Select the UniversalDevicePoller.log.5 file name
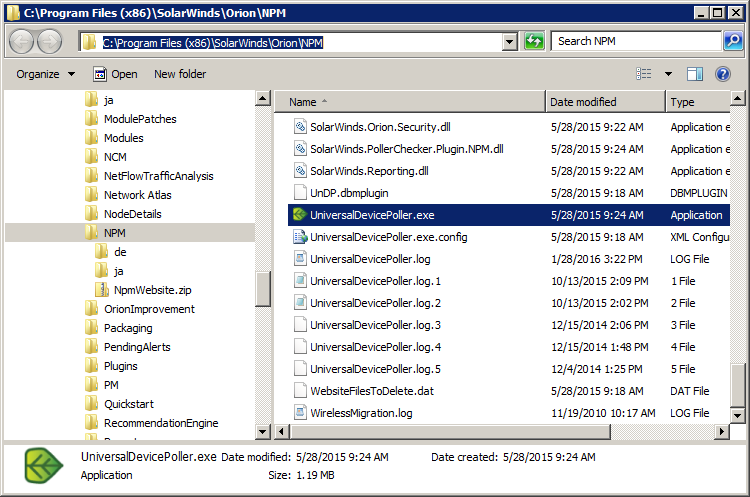This screenshot has width=750, height=497. click(x=375, y=369)
